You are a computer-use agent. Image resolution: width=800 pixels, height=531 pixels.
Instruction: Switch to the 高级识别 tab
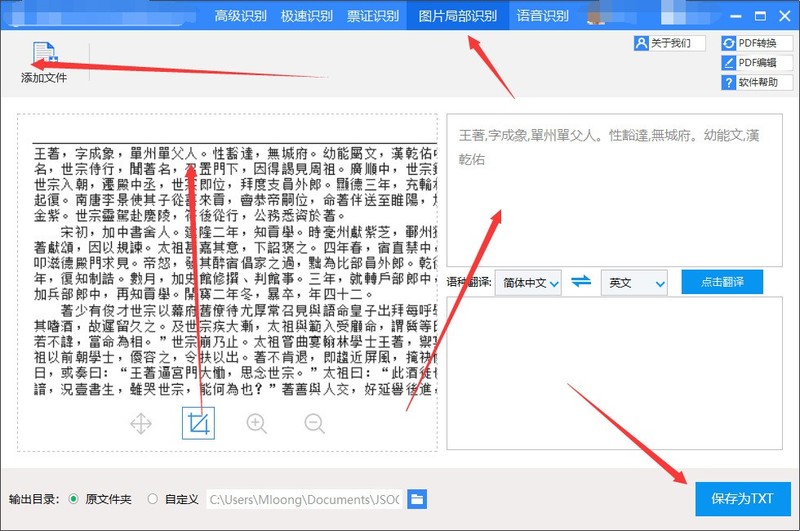tap(240, 16)
